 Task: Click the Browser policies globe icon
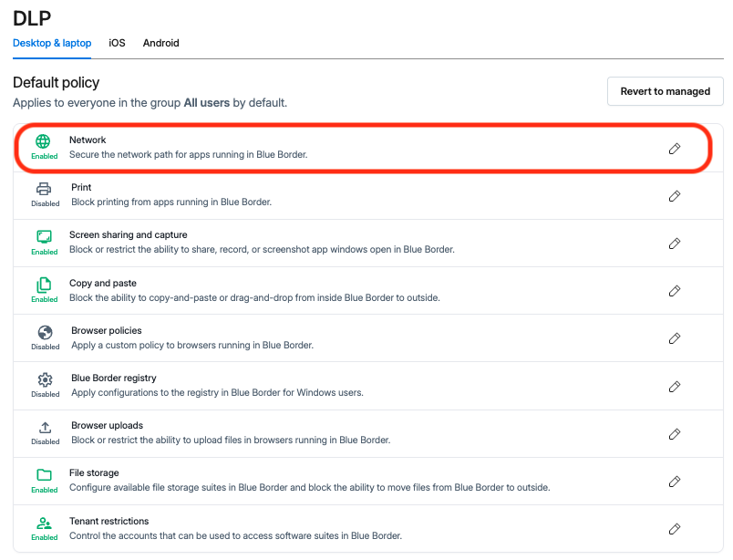point(45,332)
